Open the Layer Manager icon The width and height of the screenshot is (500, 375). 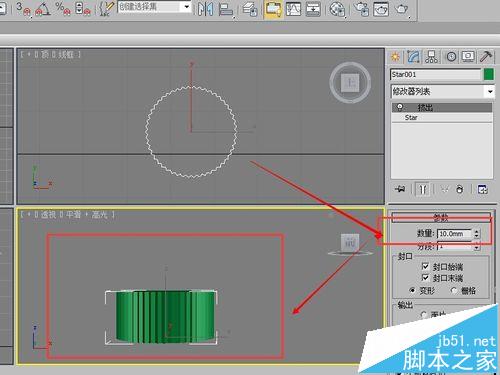point(249,9)
